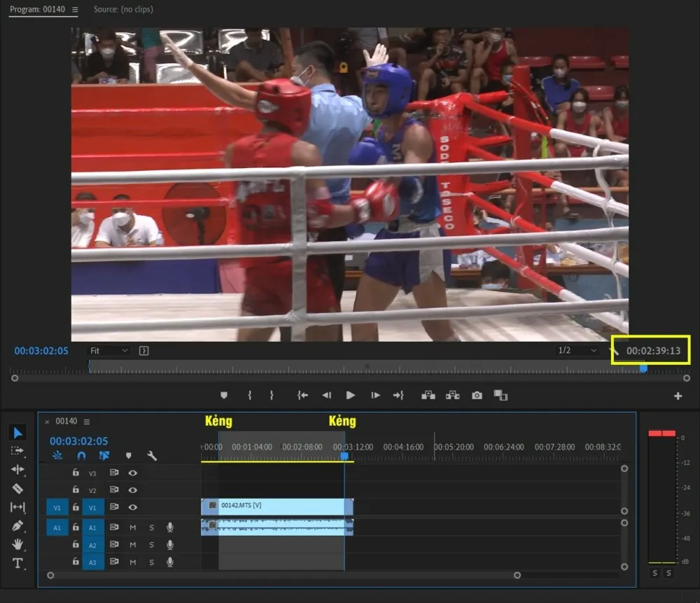
Task: Step back one frame
Action: click(326, 395)
